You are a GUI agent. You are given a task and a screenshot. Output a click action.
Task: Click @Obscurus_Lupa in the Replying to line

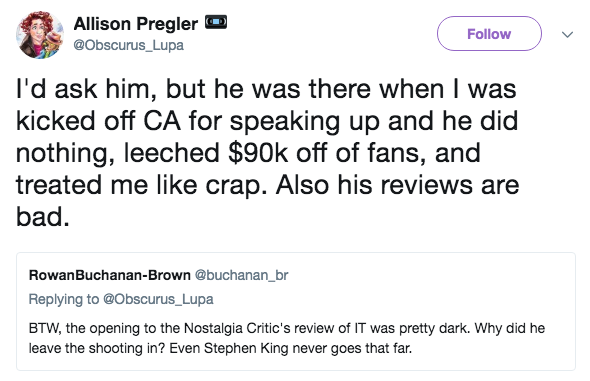[158, 299]
